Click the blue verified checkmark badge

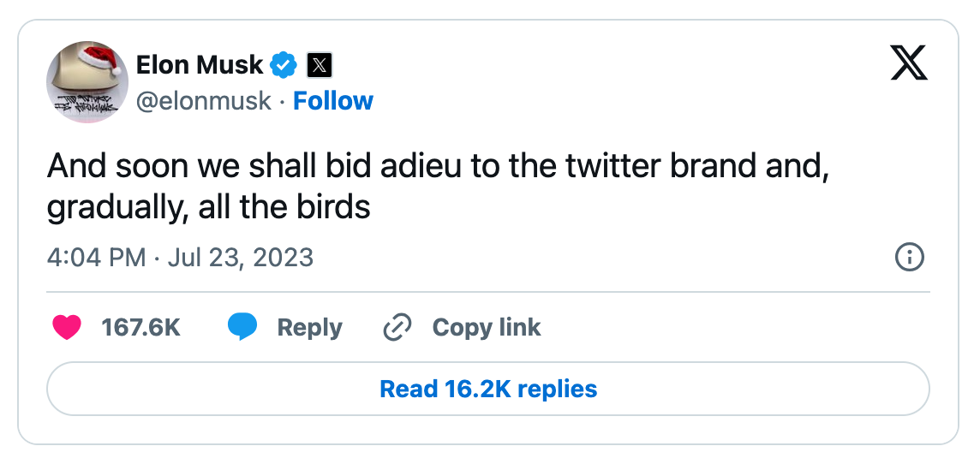[x=284, y=64]
